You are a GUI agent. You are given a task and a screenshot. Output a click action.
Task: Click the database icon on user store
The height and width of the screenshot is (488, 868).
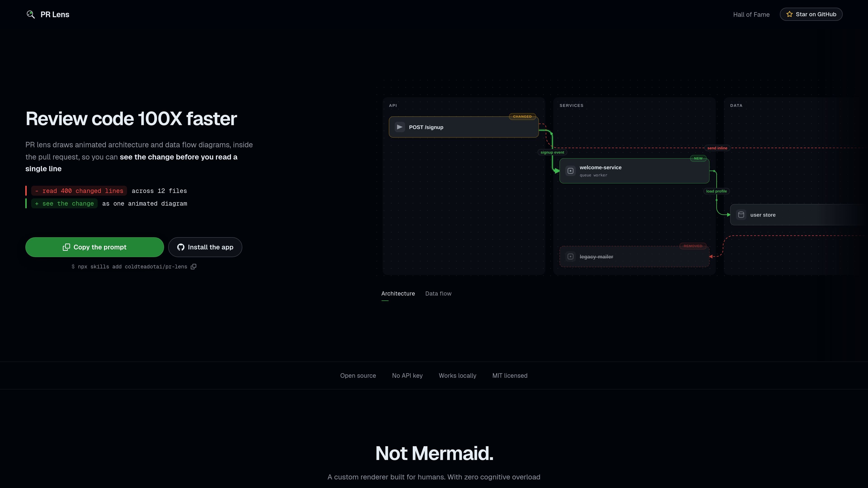tap(741, 215)
